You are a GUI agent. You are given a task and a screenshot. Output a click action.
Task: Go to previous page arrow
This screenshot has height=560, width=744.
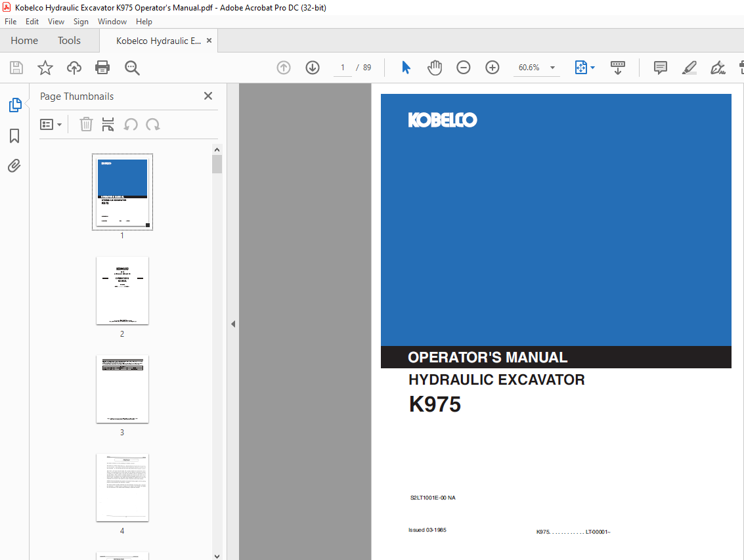[x=284, y=68]
